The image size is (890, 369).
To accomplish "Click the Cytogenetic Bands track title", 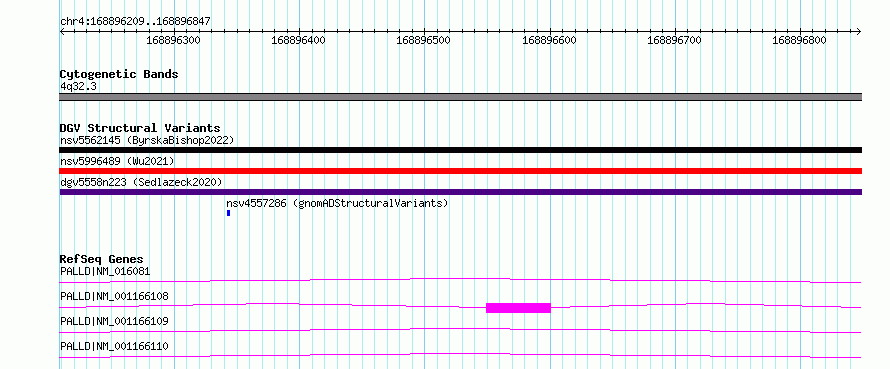I will 119,74.
